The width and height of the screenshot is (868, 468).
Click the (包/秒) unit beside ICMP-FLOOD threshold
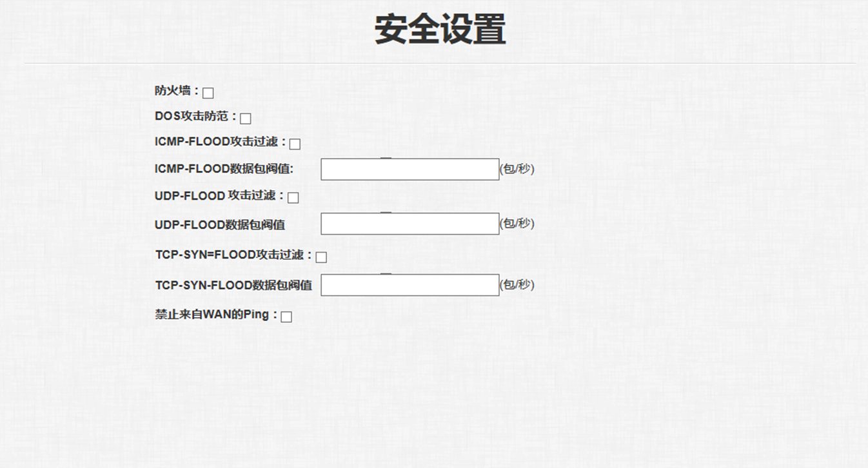(517, 169)
